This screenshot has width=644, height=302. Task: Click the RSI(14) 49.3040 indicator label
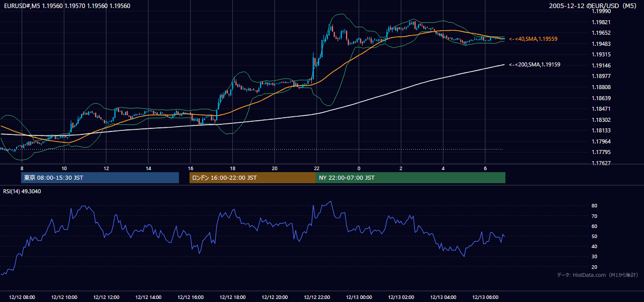pos(22,191)
